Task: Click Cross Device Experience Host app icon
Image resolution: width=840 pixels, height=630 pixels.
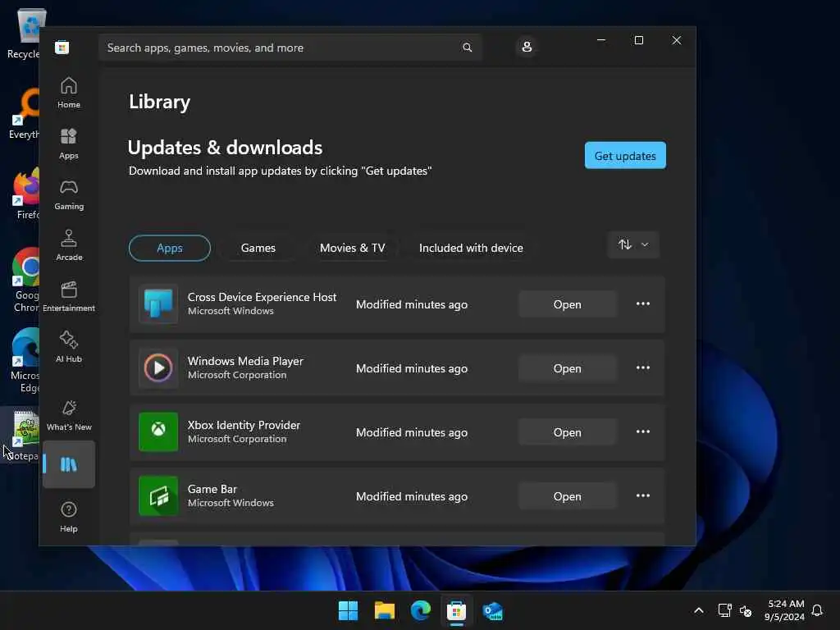Action: pos(158,304)
